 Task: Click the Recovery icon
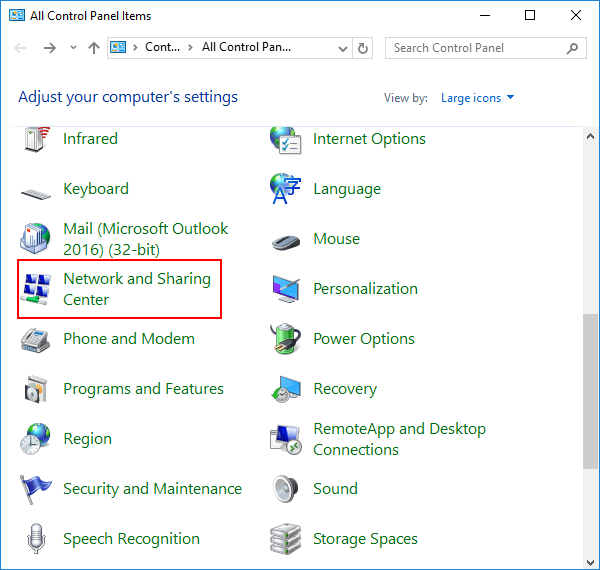[285, 389]
